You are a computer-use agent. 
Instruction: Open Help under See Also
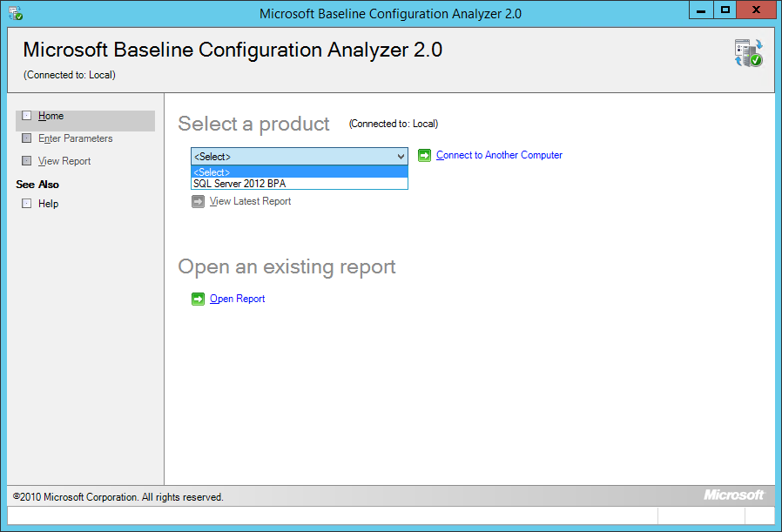click(49, 204)
